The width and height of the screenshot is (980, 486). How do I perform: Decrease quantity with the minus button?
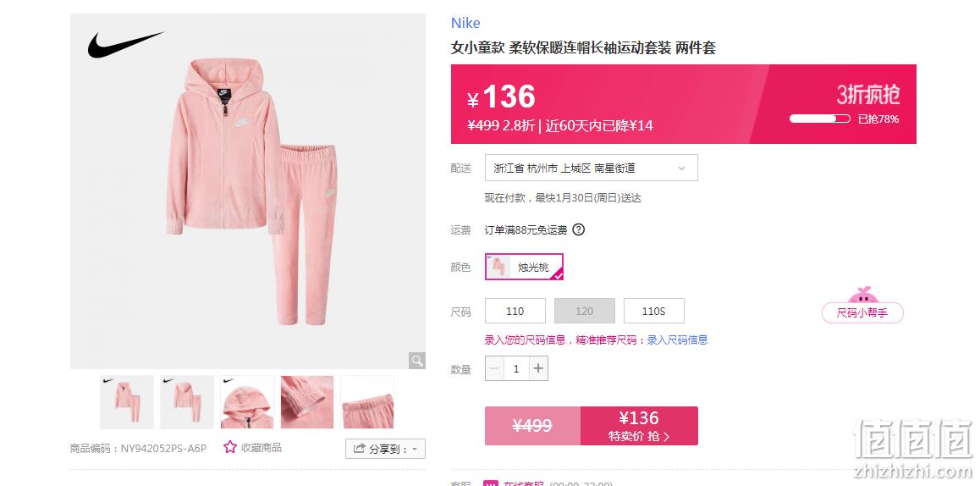493,368
